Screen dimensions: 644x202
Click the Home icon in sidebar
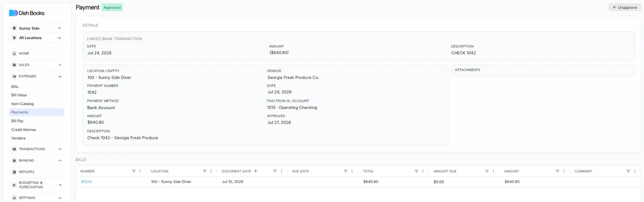(x=14, y=53)
